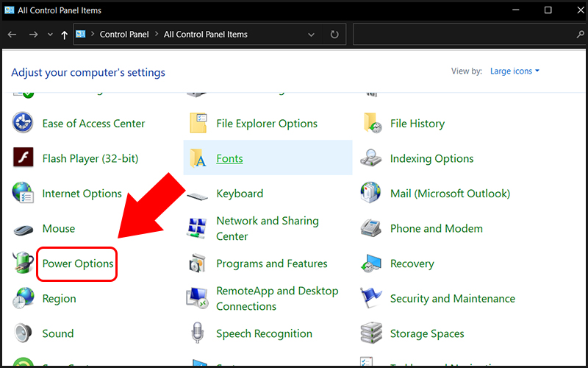Open the Mouse link
Screen dimensions: 588x368
(59, 229)
